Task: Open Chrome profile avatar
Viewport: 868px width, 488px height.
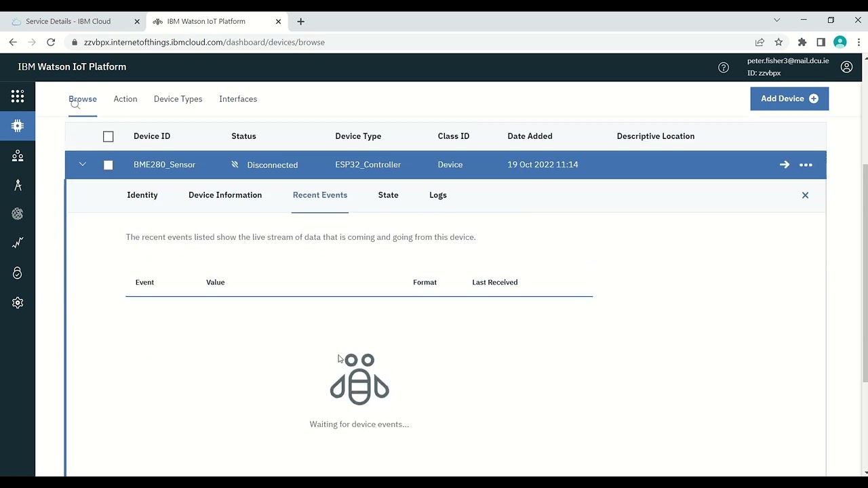Action: [x=840, y=42]
